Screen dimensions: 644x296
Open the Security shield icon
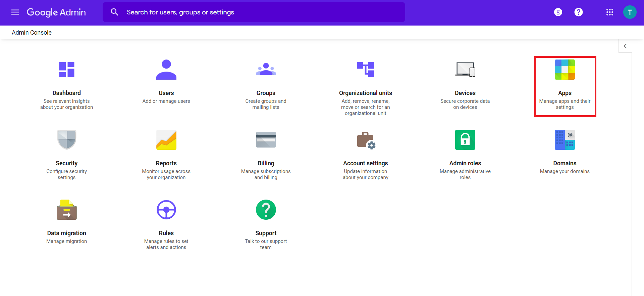tap(67, 139)
